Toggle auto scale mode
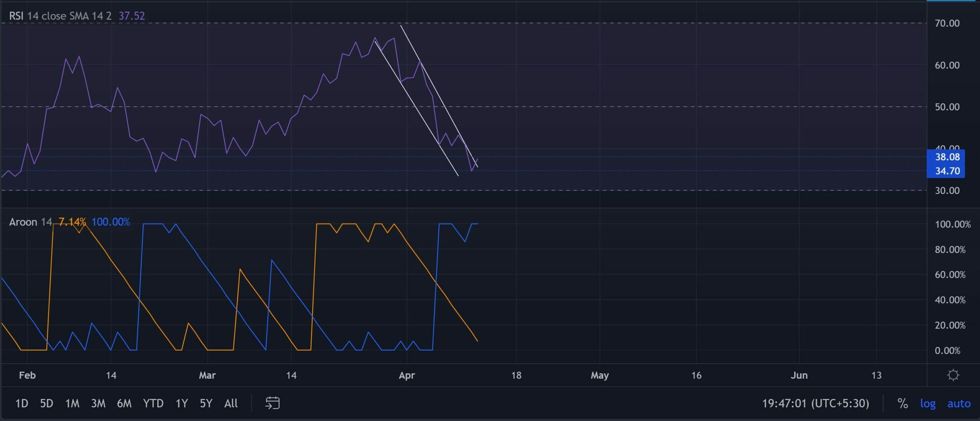The image size is (980, 421). tap(959, 403)
